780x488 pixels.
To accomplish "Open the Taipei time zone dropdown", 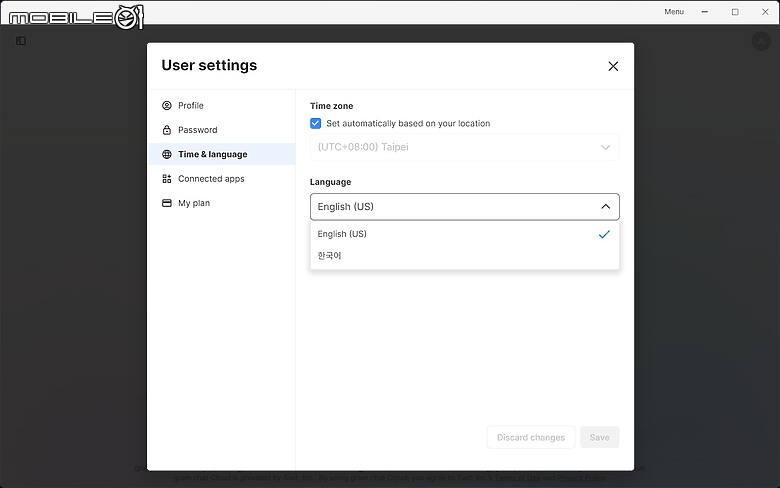I will (x=464, y=147).
